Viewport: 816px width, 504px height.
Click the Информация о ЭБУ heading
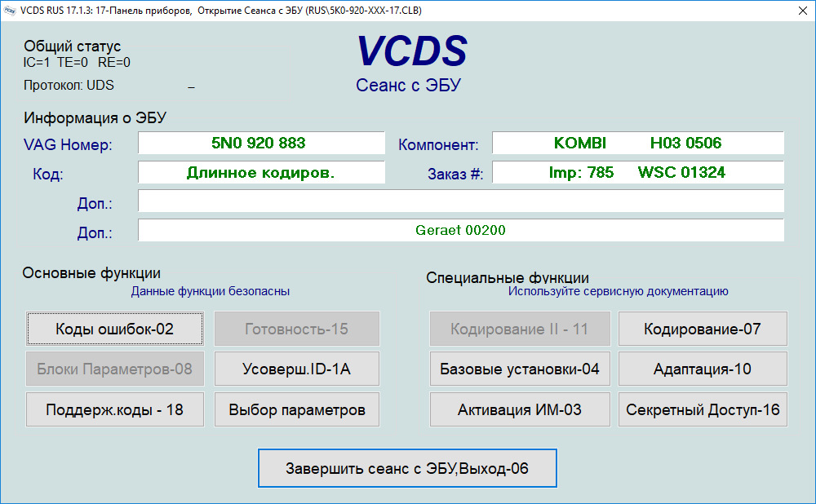[x=95, y=117]
